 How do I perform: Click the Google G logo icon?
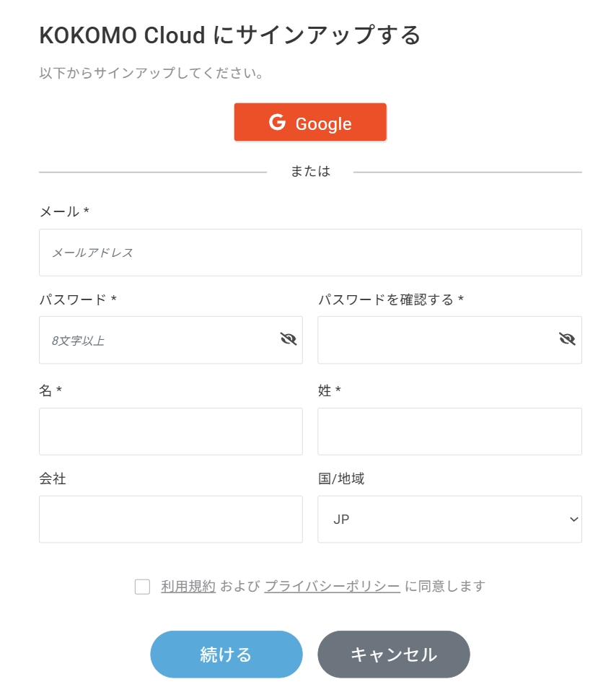278,122
